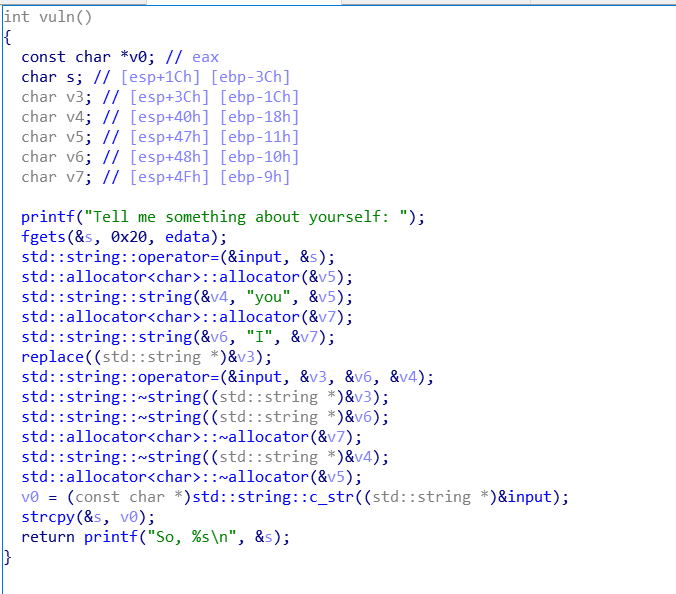This screenshot has width=676, height=594.
Task: Click the const char *v0 declaration
Action: (x=88, y=57)
